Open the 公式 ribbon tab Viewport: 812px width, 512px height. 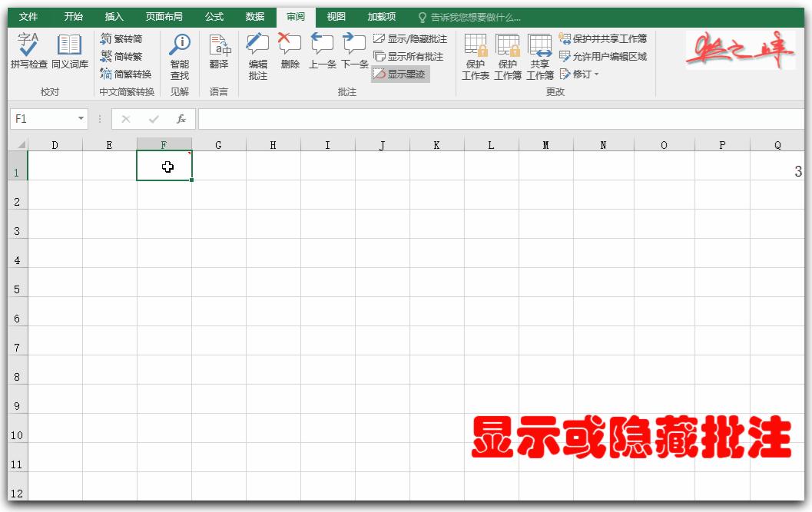[213, 16]
